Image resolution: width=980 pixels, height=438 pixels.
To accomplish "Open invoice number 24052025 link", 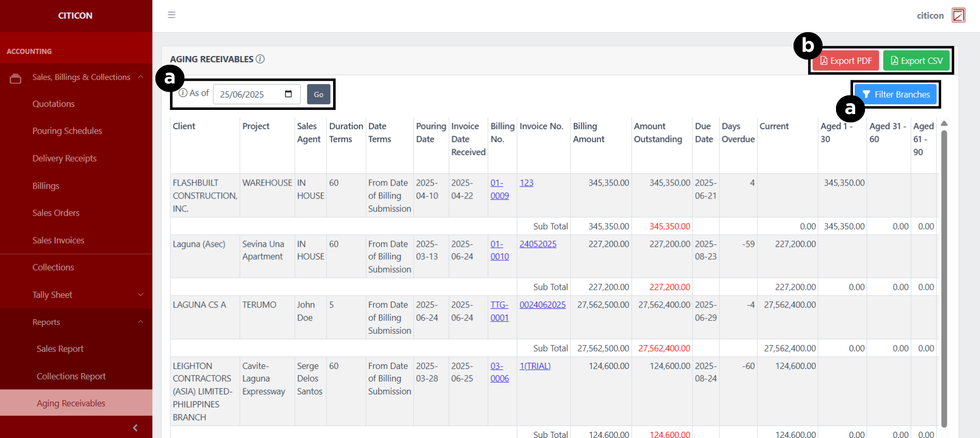I will (538, 244).
